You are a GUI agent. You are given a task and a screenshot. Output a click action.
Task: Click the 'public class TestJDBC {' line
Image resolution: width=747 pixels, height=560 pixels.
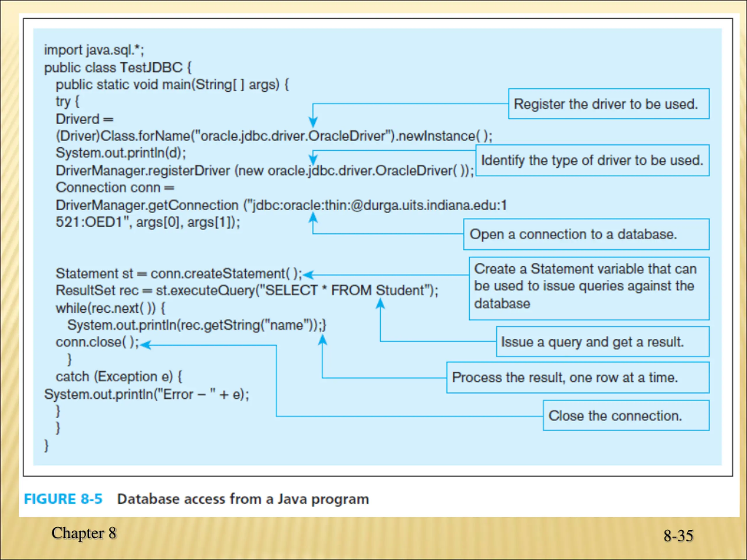[x=118, y=67]
